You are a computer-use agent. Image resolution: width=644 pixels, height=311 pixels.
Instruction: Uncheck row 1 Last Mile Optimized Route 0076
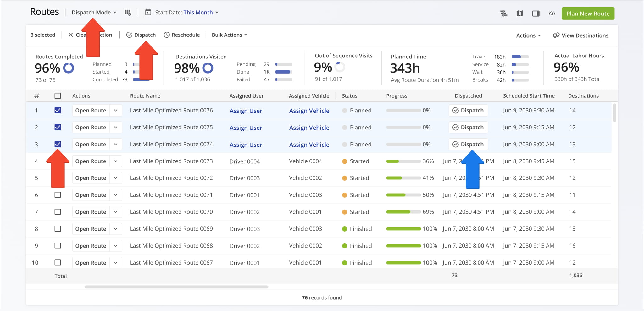(58, 110)
